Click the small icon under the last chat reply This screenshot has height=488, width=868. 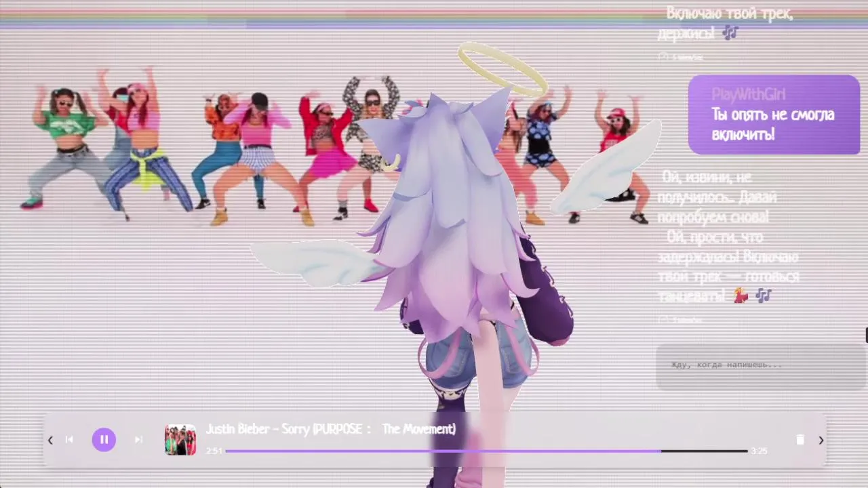click(x=663, y=319)
